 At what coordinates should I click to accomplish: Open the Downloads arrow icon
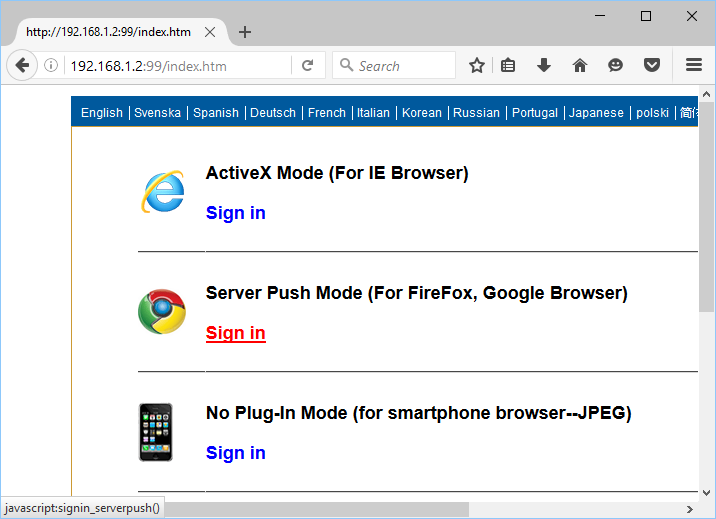pyautogui.click(x=544, y=66)
